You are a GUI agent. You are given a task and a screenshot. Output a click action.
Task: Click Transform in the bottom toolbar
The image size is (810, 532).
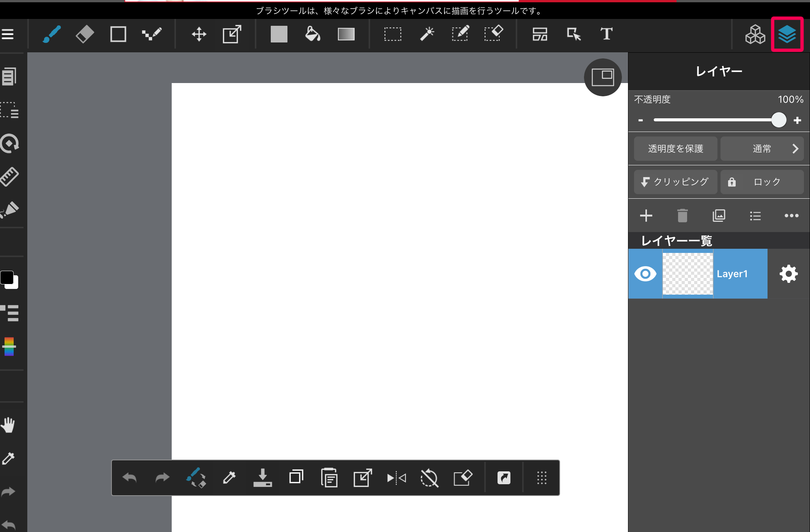(363, 478)
